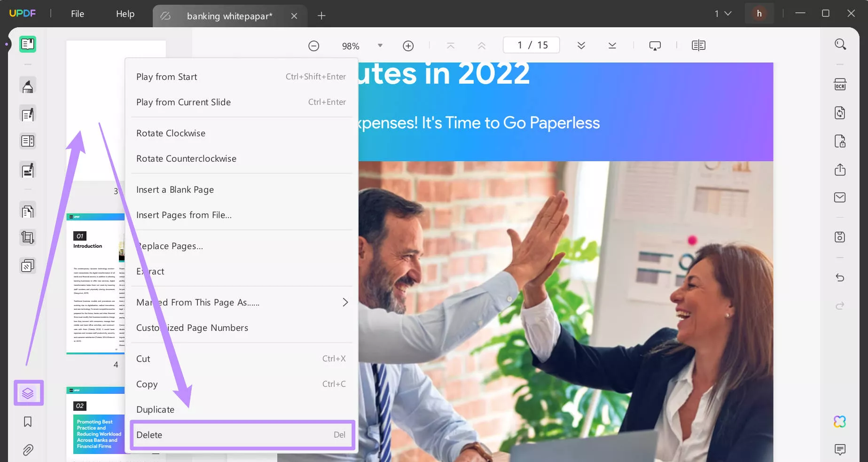Open the Edit PDF tool
Screen dimensions: 868x462
tap(28, 114)
